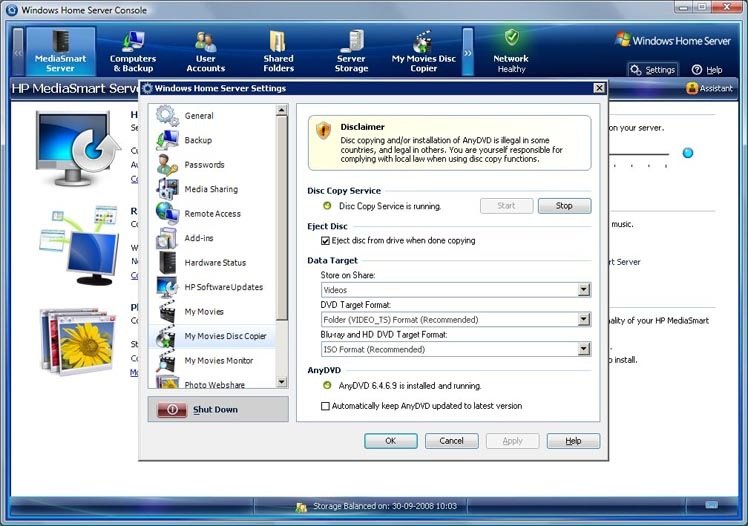
Task: Click the settings list scrollbar thumb
Action: pyautogui.click(x=281, y=218)
